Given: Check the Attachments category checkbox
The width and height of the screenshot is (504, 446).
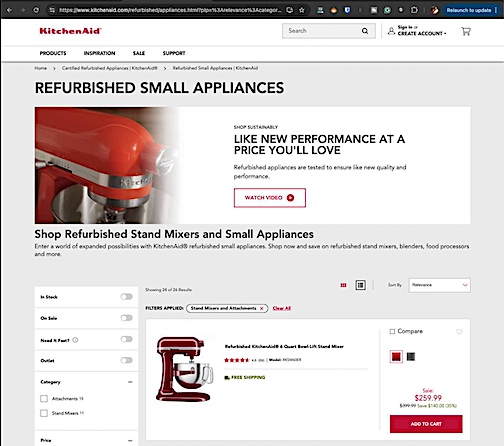Looking at the screenshot, I should 44,399.
